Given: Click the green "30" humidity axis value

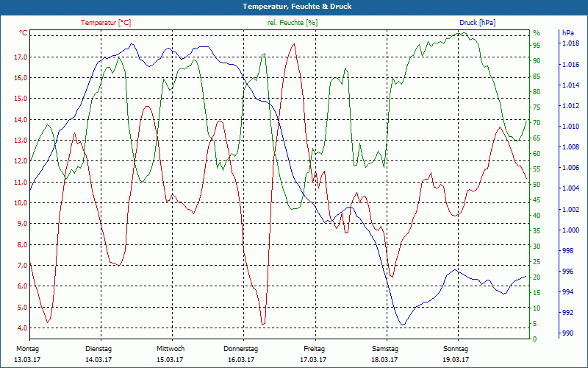Looking at the screenshot, I should pos(537,247).
